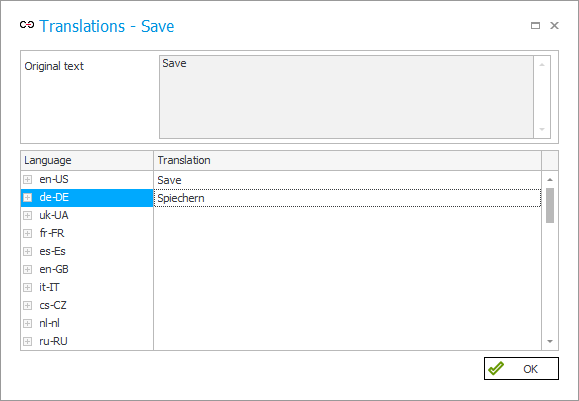Expand the cs-CZ language row
The width and height of the screenshot is (579, 401).
click(x=27, y=306)
